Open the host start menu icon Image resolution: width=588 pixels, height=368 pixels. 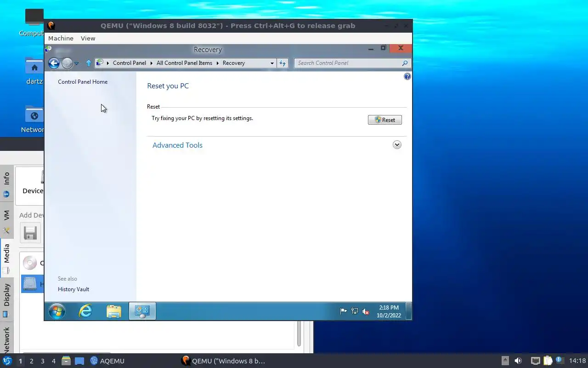[x=7, y=361]
